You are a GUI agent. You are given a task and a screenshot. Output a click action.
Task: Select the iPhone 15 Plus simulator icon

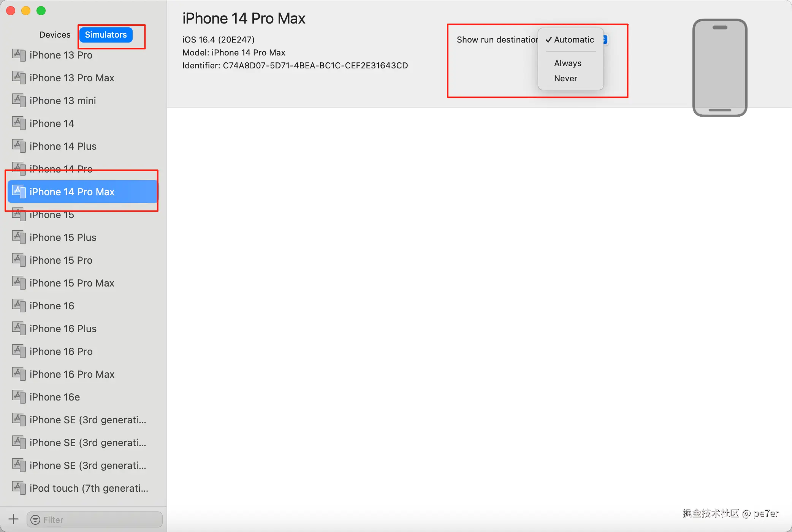pos(19,237)
